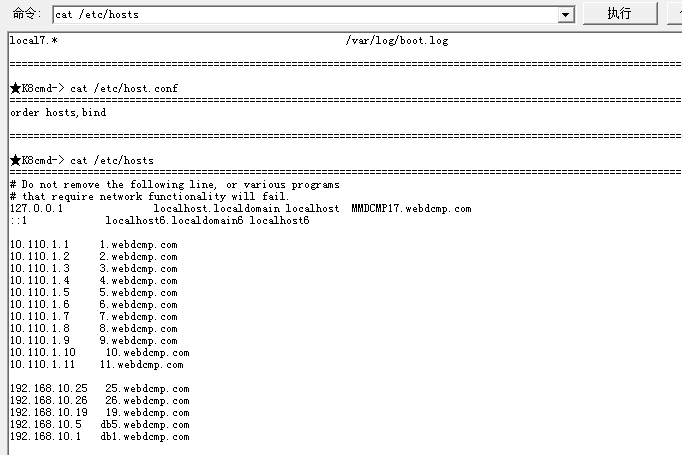
Task: Click the MMDCMP17.webdcmp.com hostname
Action: (411, 208)
